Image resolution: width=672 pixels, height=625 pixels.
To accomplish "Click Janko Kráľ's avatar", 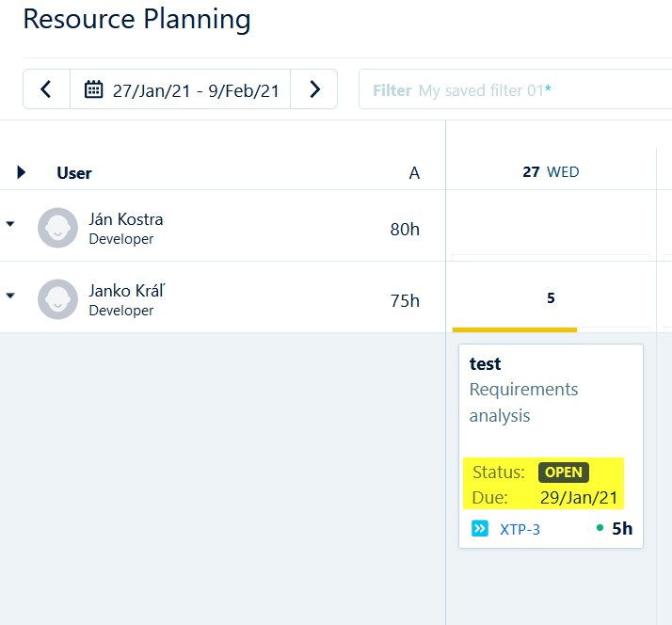I will (x=57, y=299).
